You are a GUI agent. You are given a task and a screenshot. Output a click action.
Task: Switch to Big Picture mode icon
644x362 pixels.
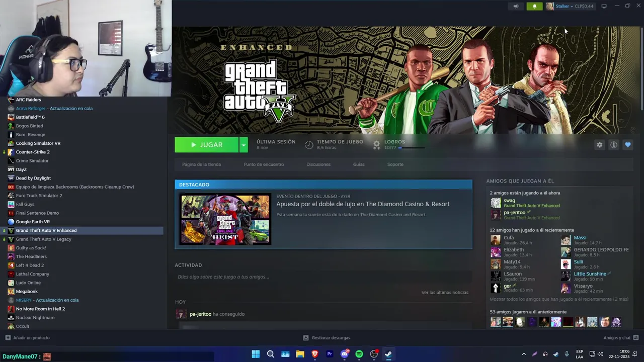tap(604, 6)
